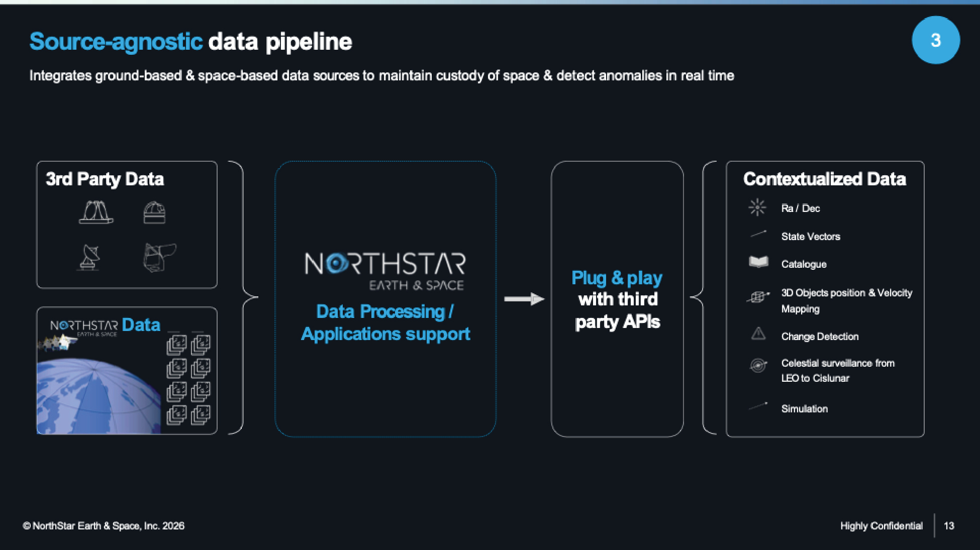Viewport: 980px width, 550px height.
Task: Click the "State Vectors" label
Action: pyautogui.click(x=811, y=237)
